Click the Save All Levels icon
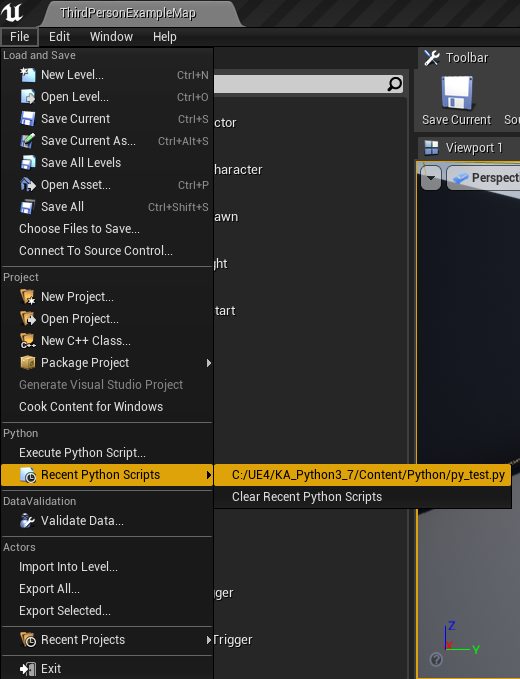 coord(28,163)
